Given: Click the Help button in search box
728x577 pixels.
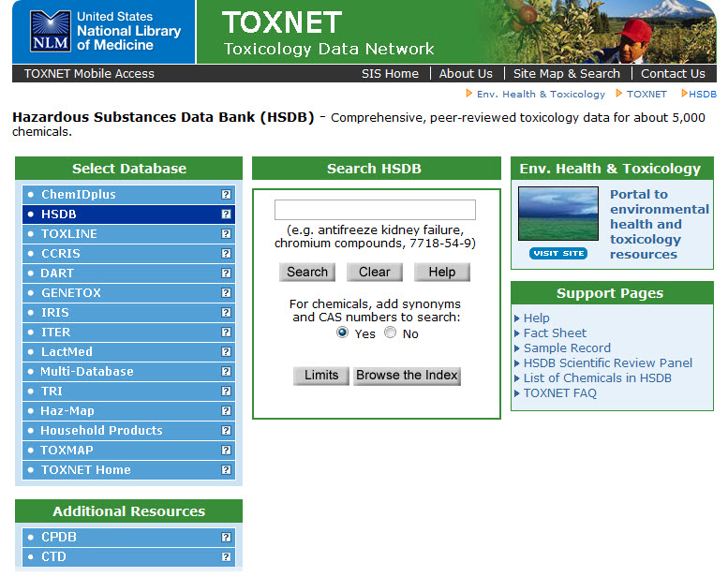Looking at the screenshot, I should [442, 272].
